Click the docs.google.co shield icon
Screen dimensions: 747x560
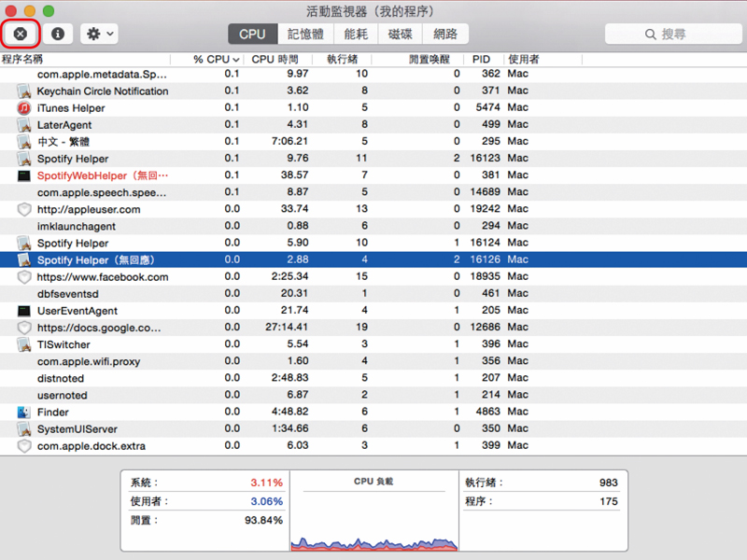24,328
